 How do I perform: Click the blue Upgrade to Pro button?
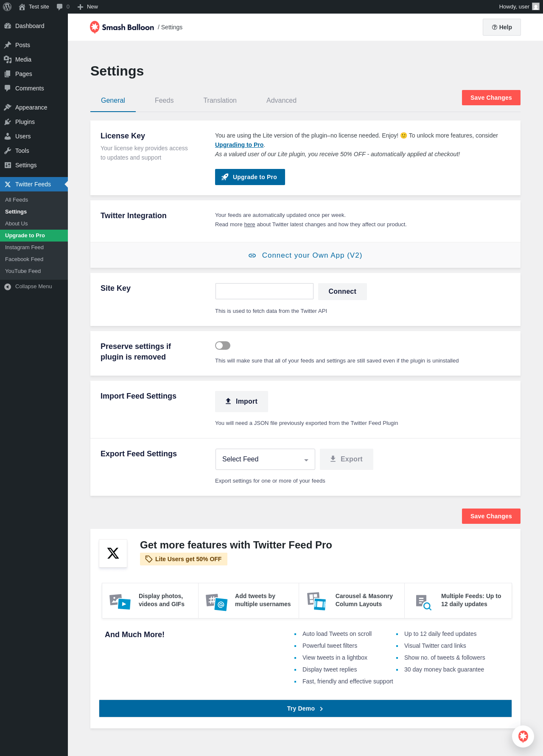[250, 177]
